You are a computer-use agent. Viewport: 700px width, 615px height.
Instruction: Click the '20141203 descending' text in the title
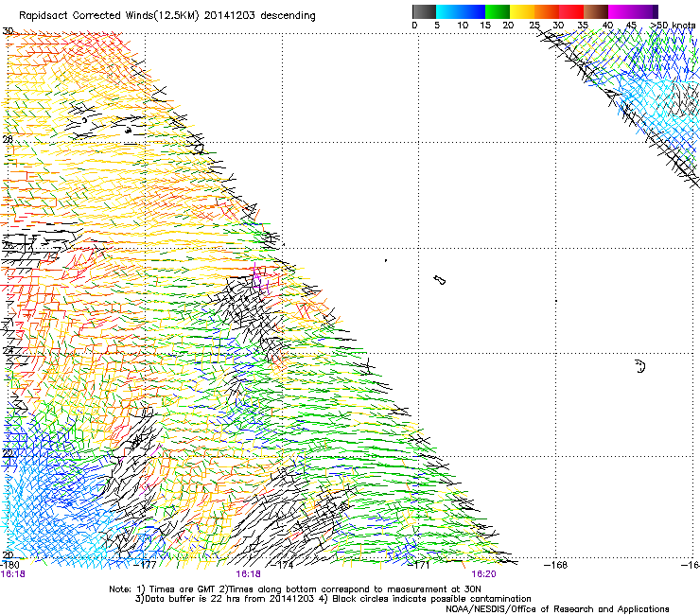coord(260,16)
